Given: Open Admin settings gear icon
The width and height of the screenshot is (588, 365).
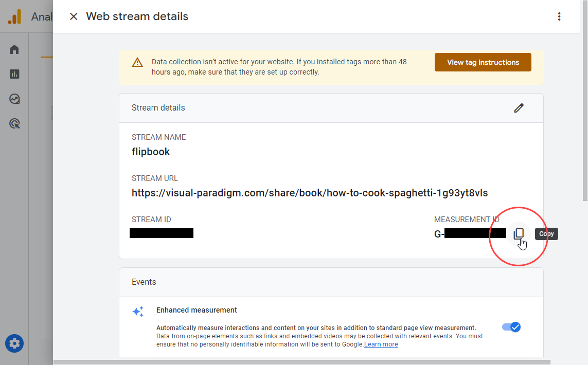Looking at the screenshot, I should 14,343.
